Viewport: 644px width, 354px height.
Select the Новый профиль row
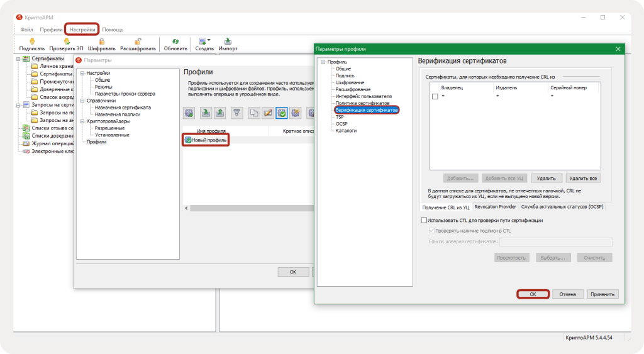pos(248,140)
